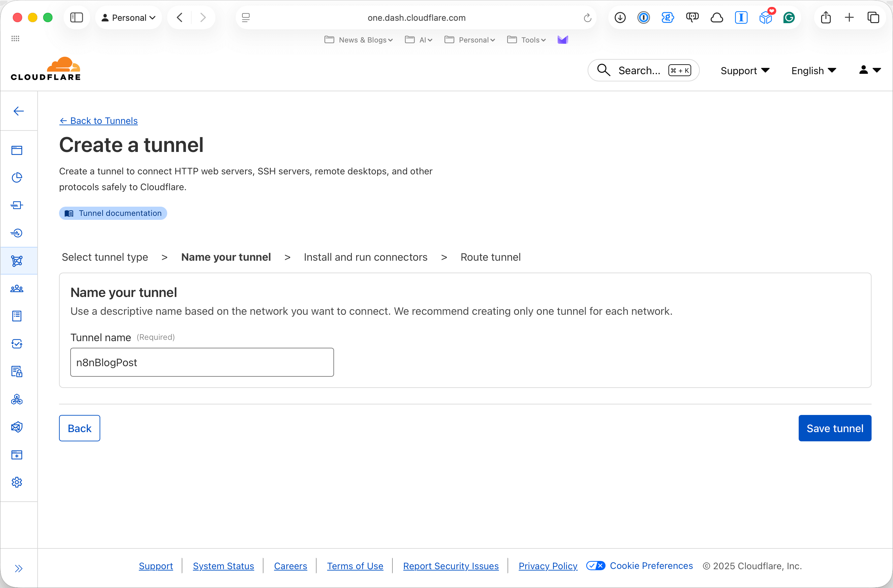Click the Save tunnel button

coord(835,428)
